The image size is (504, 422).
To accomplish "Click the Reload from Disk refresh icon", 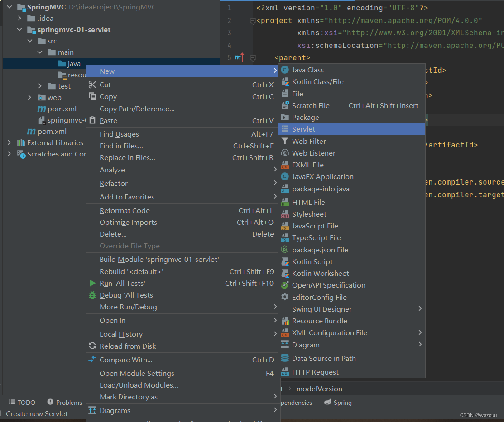I will (92, 346).
